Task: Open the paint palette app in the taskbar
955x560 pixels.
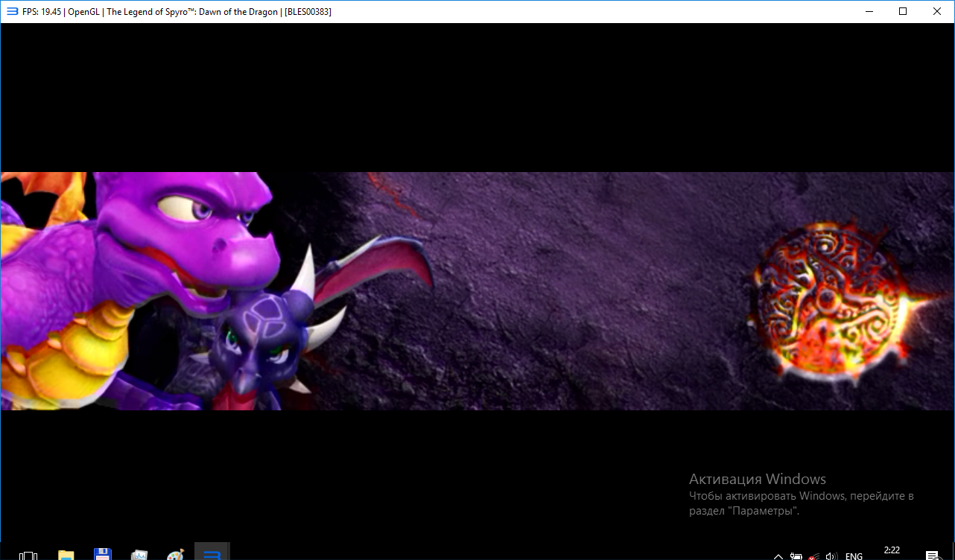Action: tap(176, 555)
